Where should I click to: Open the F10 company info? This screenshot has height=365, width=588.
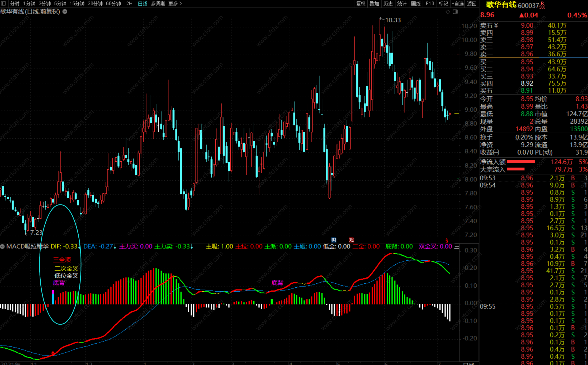(x=430, y=3)
